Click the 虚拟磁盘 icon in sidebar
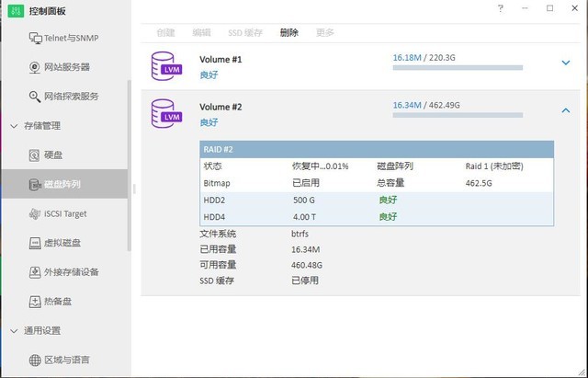Image resolution: width=588 pixels, height=378 pixels. pos(36,243)
